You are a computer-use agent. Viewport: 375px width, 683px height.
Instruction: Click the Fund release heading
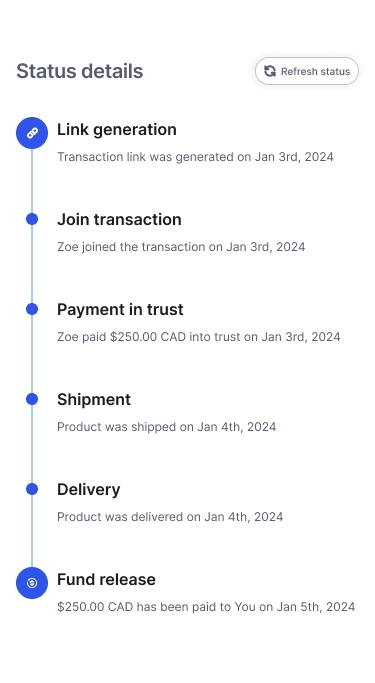point(106,579)
